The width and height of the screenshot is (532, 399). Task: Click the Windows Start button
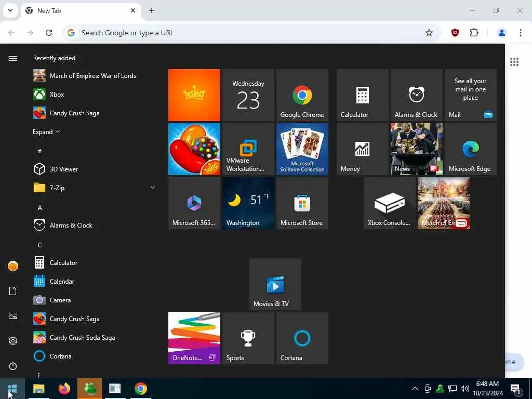(12, 389)
